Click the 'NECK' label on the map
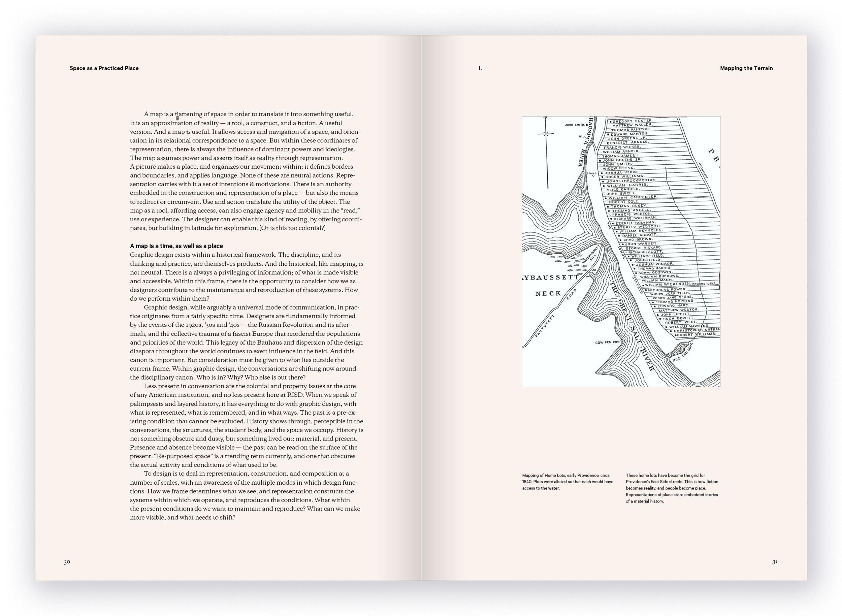The width and height of the screenshot is (842, 616). [548, 293]
